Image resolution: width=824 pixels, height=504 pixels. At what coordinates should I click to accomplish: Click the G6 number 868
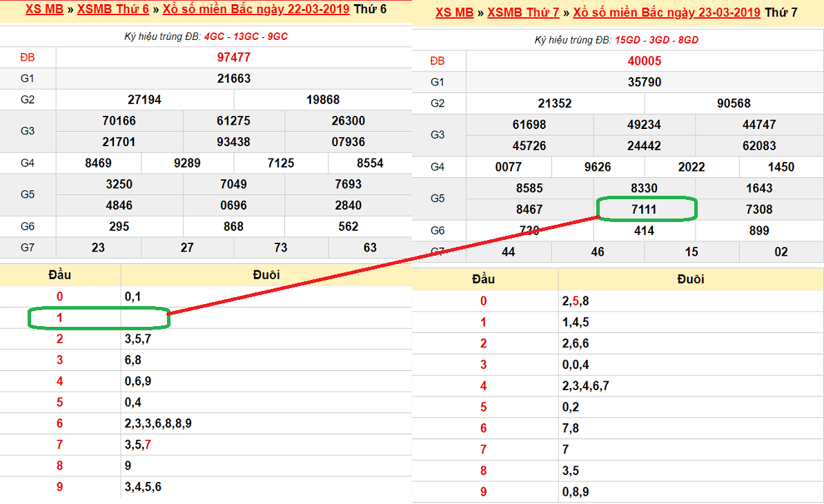pos(233,226)
